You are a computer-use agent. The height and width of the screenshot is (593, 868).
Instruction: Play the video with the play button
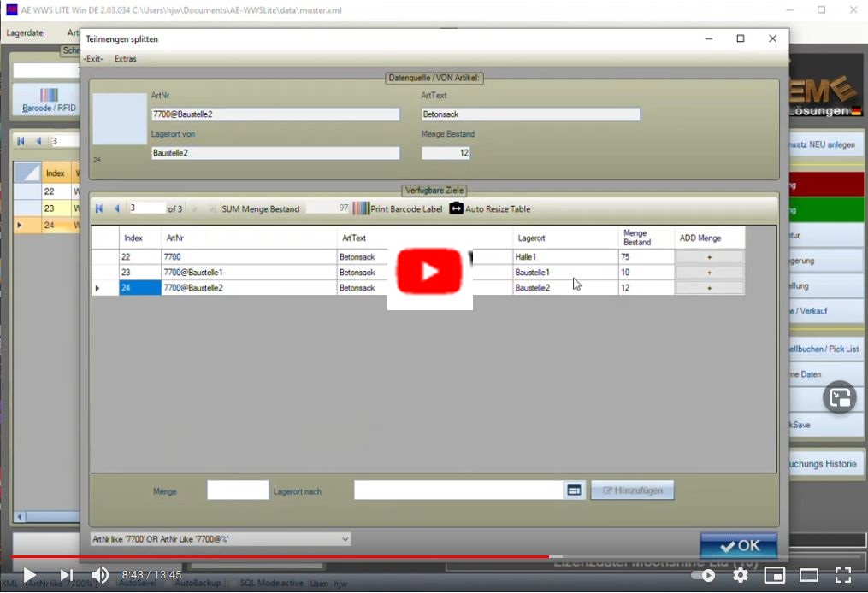click(x=29, y=575)
